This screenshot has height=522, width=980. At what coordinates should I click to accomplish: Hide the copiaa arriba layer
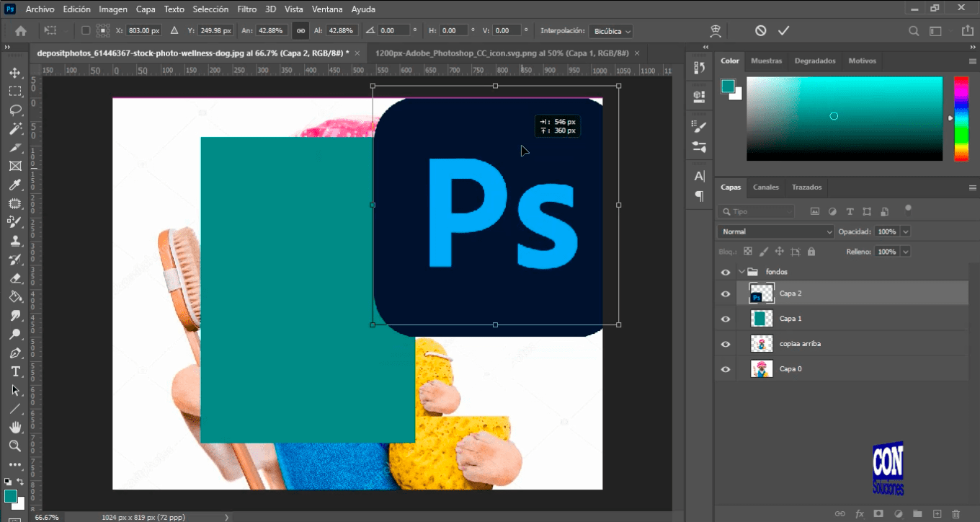click(726, 344)
